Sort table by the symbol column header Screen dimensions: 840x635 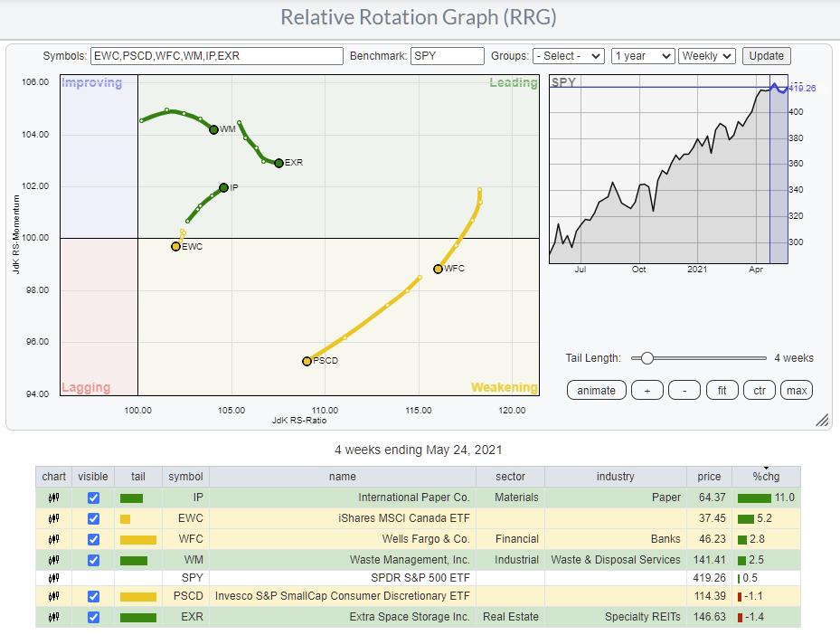tap(185, 477)
